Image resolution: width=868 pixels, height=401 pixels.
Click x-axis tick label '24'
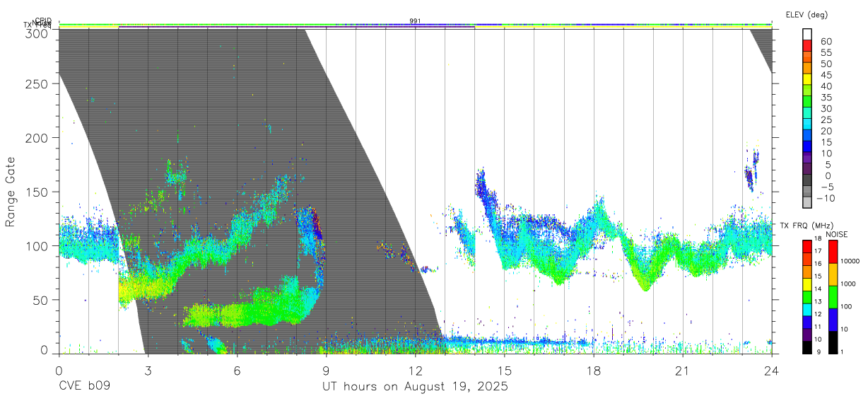[771, 371]
